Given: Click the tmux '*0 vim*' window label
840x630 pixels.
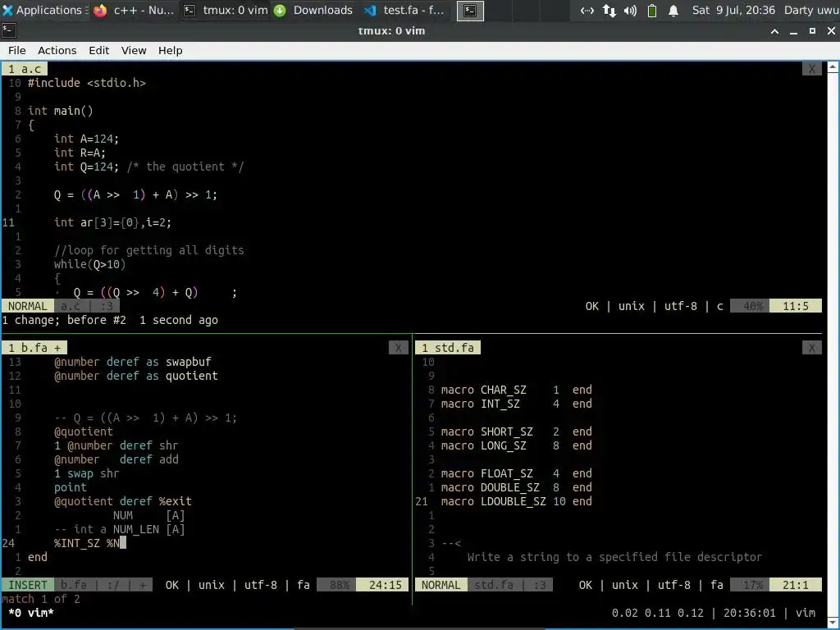Looking at the screenshot, I should [31, 613].
